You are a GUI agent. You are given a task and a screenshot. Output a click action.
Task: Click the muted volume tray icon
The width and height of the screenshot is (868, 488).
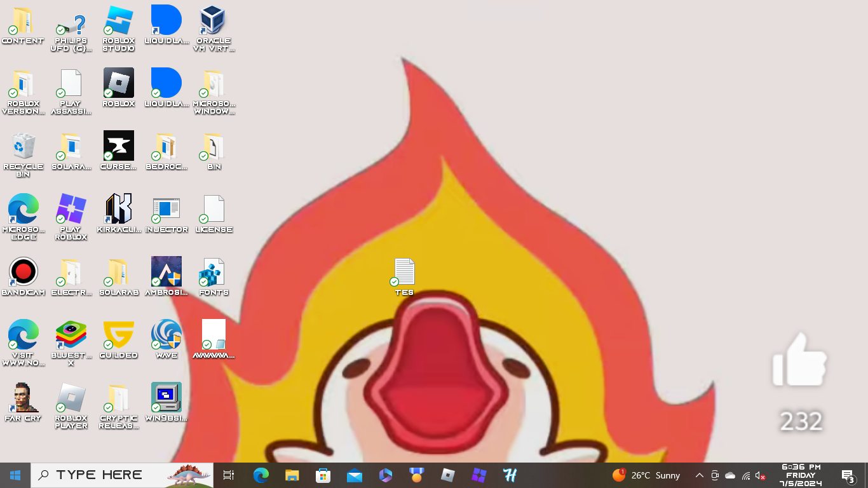coord(761,475)
